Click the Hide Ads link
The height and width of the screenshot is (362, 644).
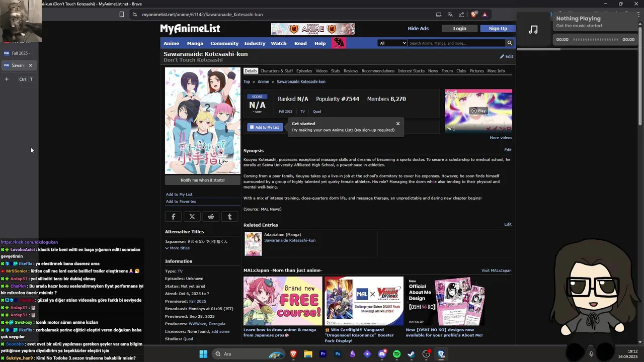[418, 29]
